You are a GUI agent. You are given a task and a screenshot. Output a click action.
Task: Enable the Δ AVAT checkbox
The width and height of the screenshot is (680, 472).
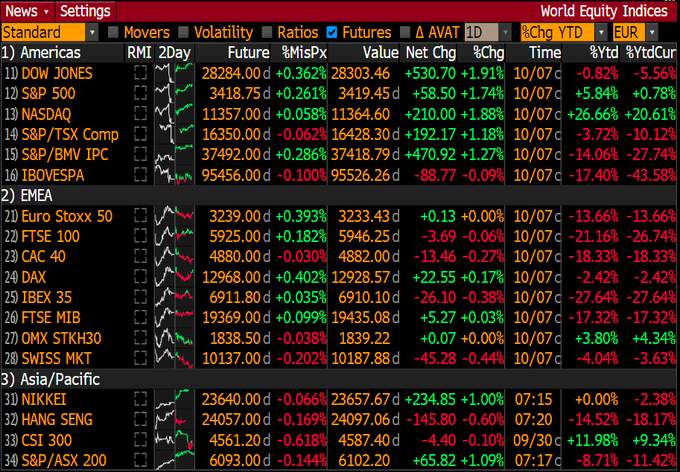click(x=405, y=33)
